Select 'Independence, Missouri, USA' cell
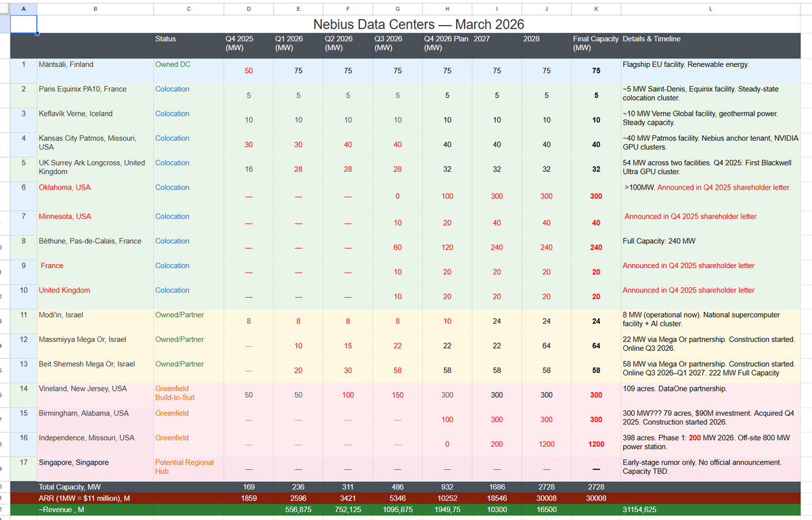The image size is (812, 520). tap(95, 444)
